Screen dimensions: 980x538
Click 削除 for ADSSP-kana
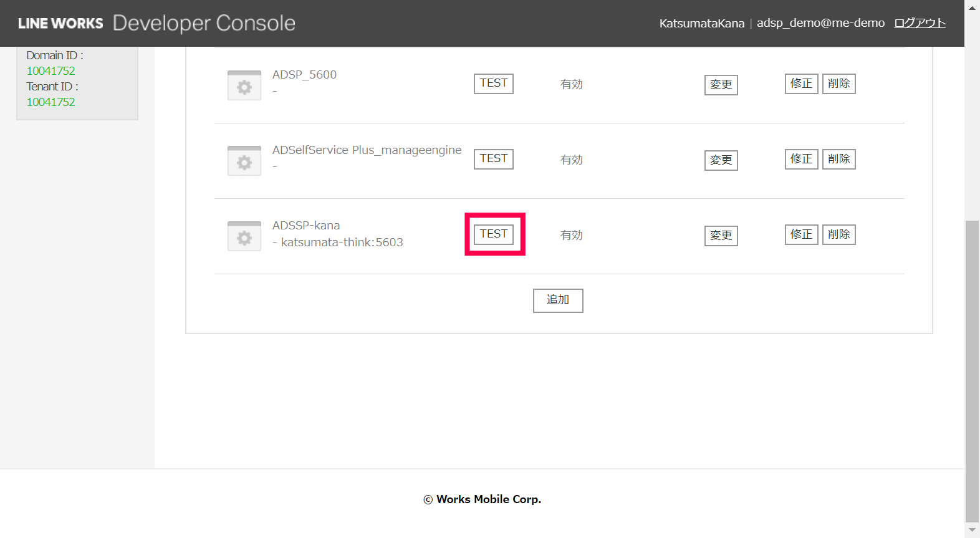838,234
